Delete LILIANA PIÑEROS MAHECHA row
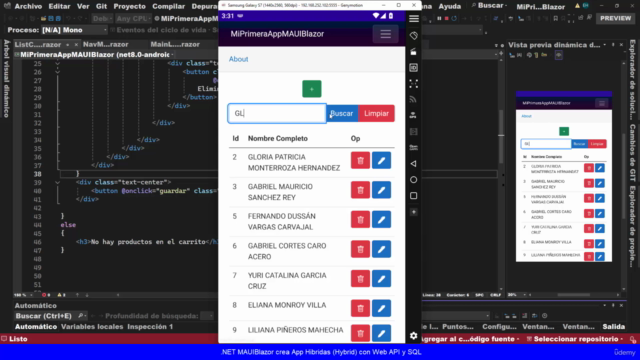 point(360,333)
